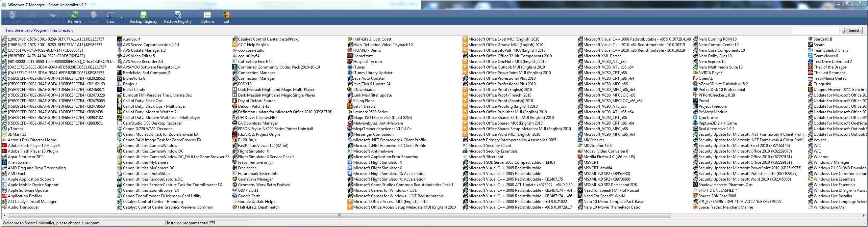The width and height of the screenshot is (868, 227).
Task: Select 'Movavi Video Converter 8' entry
Action: pyautogui.click(x=603, y=152)
